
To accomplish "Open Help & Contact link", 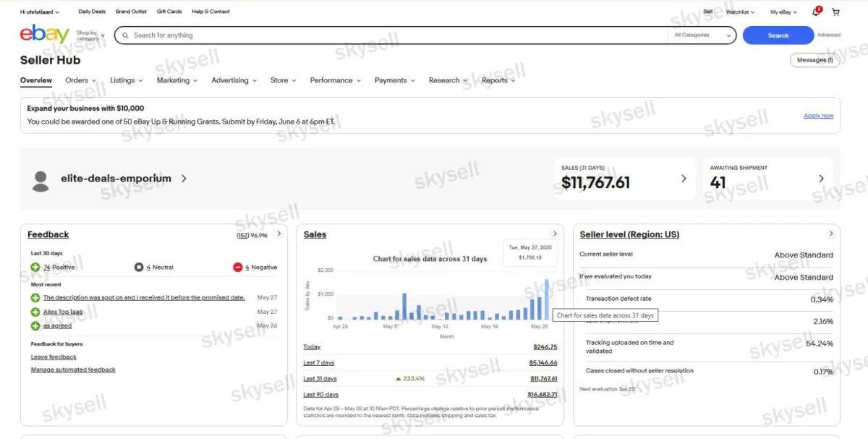I will pyautogui.click(x=210, y=12).
